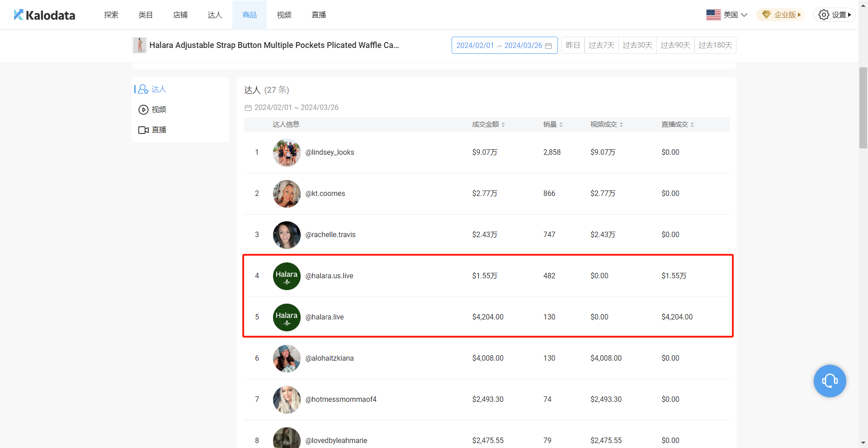This screenshot has width=868, height=448.
Task: Open the @lindsey_looks creator link
Action: pyautogui.click(x=330, y=153)
